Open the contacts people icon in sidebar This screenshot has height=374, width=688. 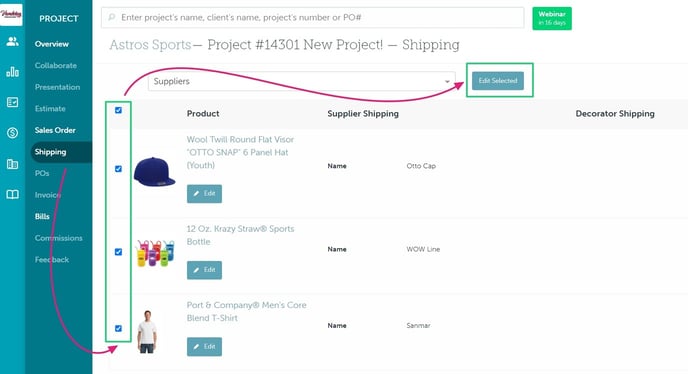pos(12,42)
